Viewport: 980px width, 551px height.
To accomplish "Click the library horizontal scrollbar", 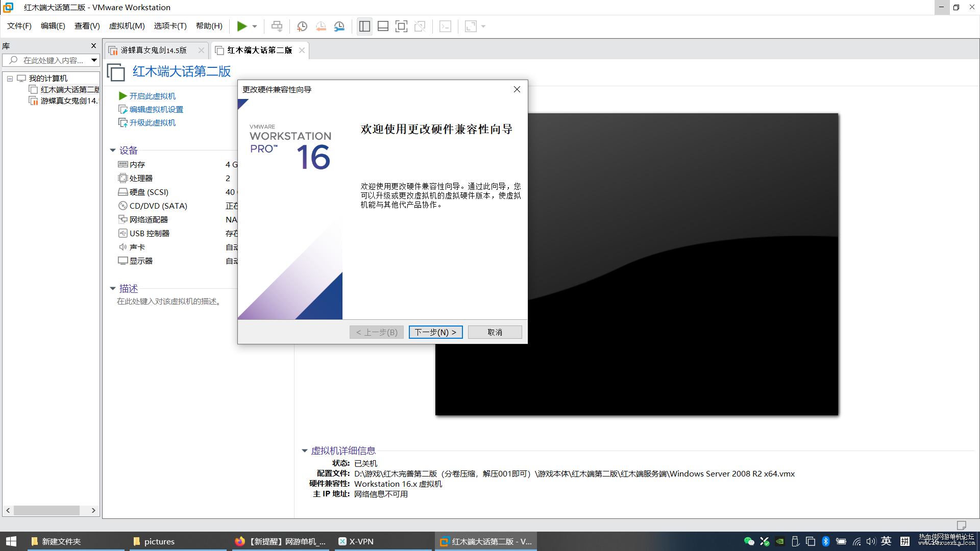I will pyautogui.click(x=46, y=510).
